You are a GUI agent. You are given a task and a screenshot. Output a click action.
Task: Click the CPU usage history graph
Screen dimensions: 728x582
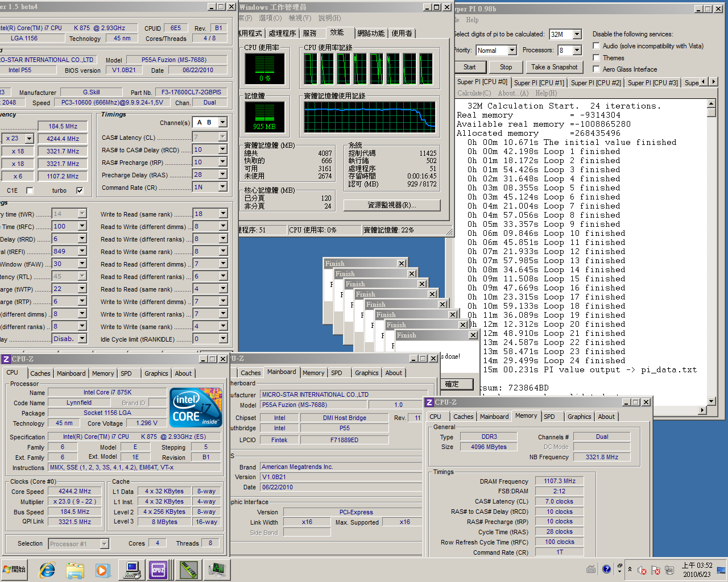[x=369, y=69]
